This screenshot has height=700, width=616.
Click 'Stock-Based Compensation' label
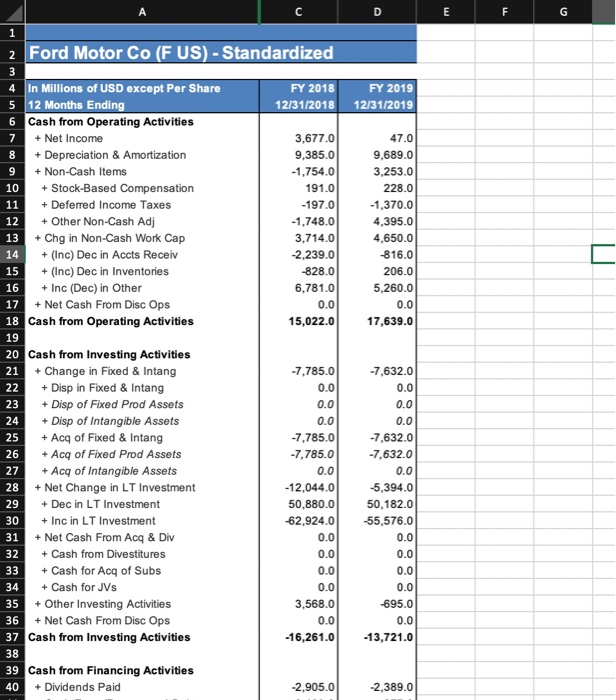coord(117,188)
